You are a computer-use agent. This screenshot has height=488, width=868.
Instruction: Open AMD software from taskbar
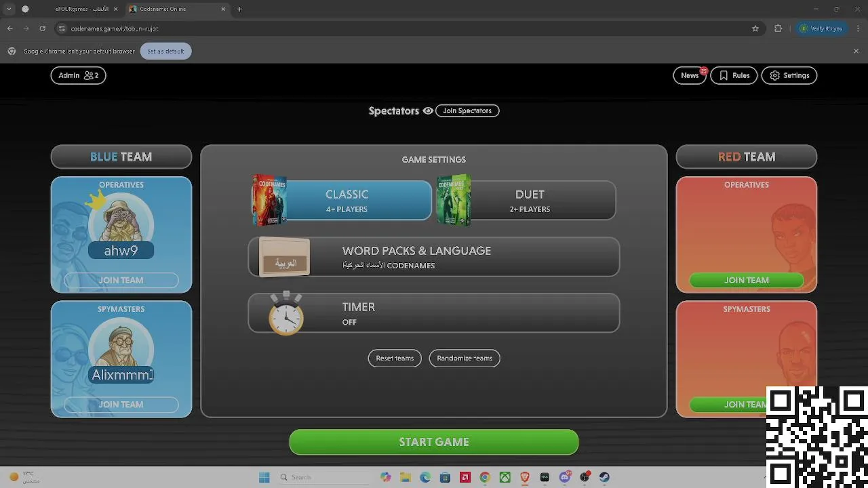click(465, 477)
